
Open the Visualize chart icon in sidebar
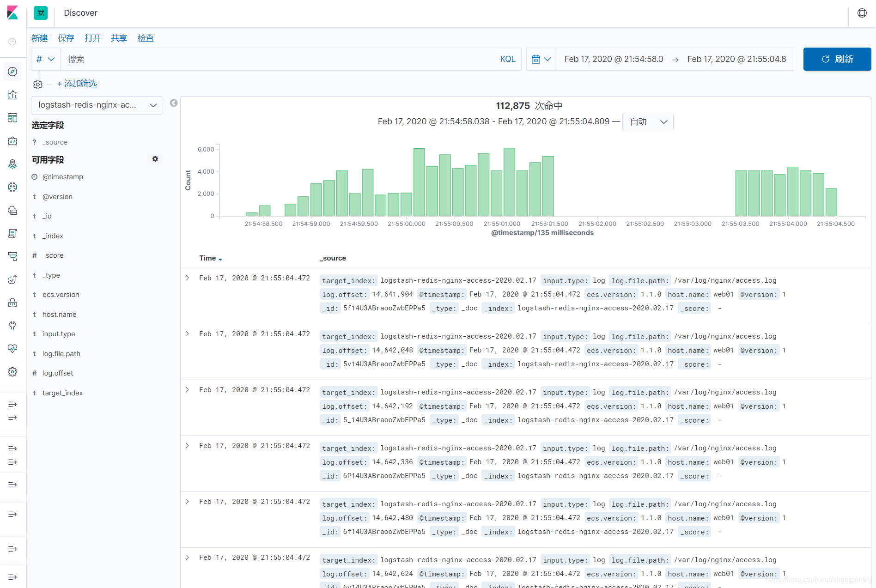pos(12,95)
